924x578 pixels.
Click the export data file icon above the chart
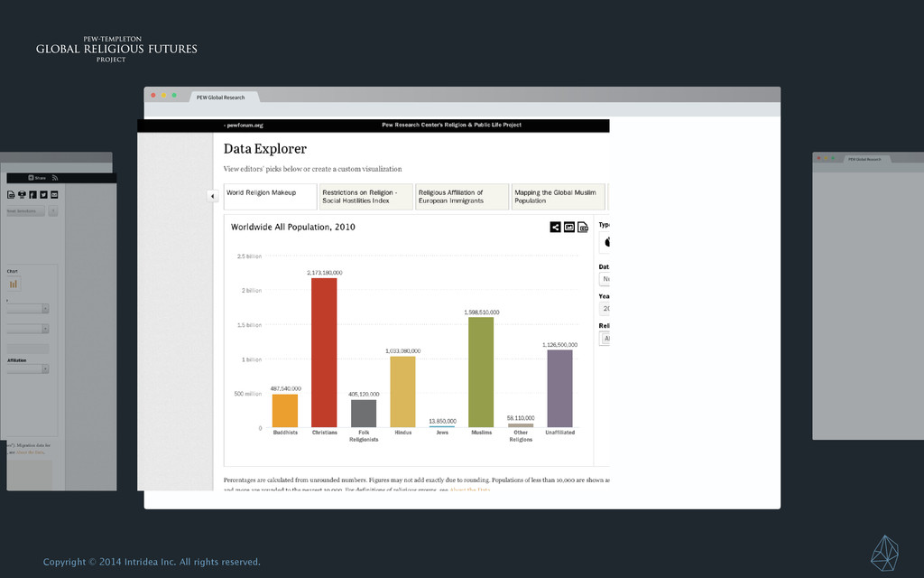click(x=583, y=227)
